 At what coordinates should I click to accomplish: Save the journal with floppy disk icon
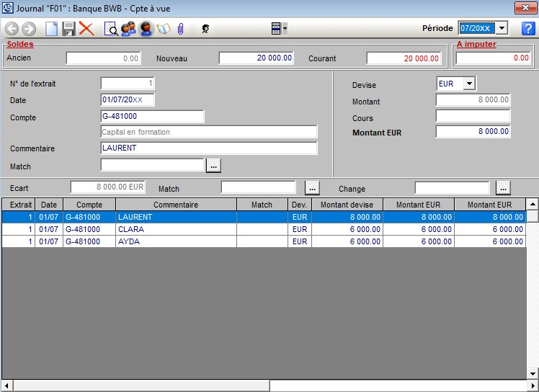(x=69, y=29)
